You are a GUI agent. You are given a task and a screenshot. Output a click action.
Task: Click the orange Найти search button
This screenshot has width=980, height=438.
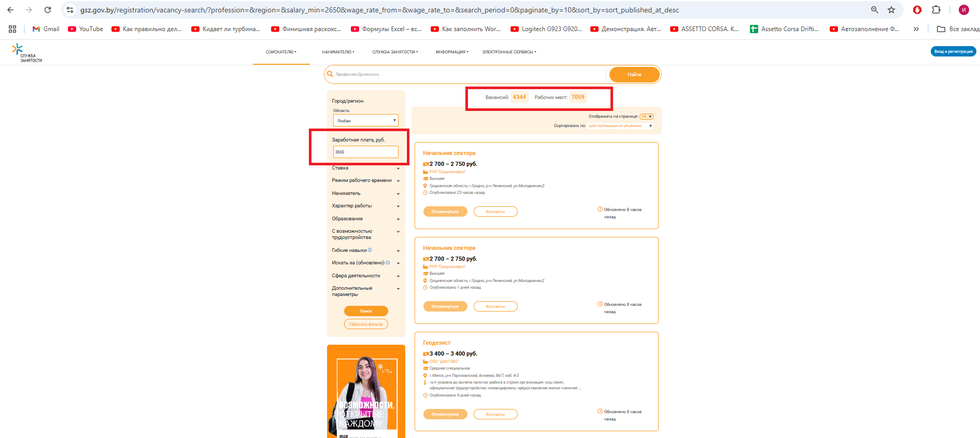click(634, 75)
